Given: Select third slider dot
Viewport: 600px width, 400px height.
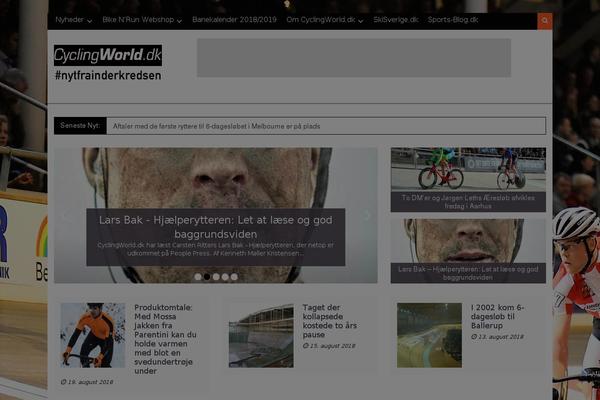Looking at the screenshot, I should 216,276.
